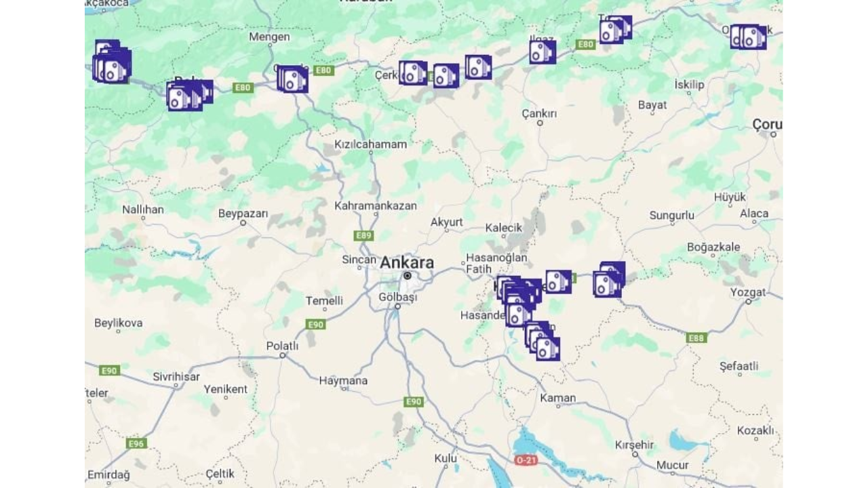Viewport: 868px width, 488px height.
Task: Select the southernmost camera marker below Kırıkkale
Action: (x=548, y=349)
